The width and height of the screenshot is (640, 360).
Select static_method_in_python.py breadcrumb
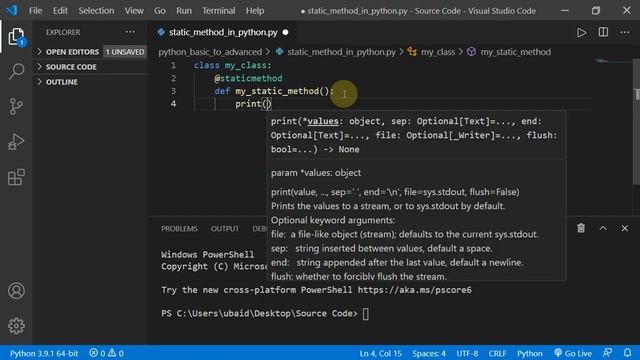tap(341, 52)
